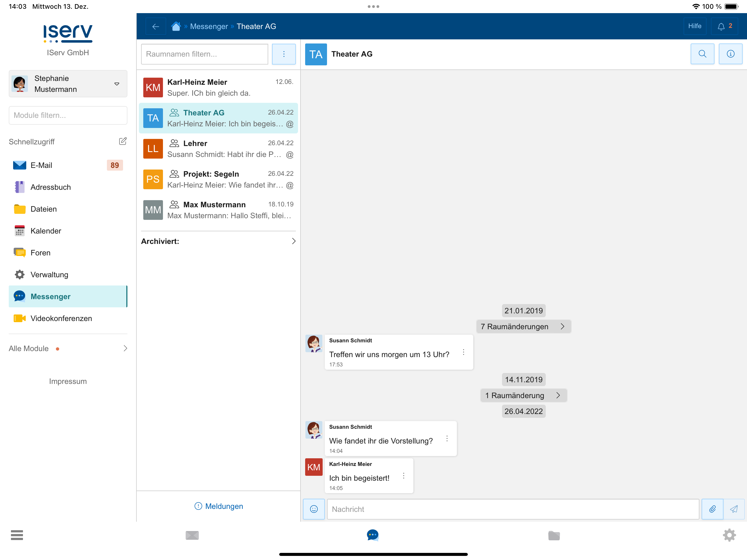The height and width of the screenshot is (560, 747).
Task: Go back with the arrow button
Action: [x=156, y=26]
